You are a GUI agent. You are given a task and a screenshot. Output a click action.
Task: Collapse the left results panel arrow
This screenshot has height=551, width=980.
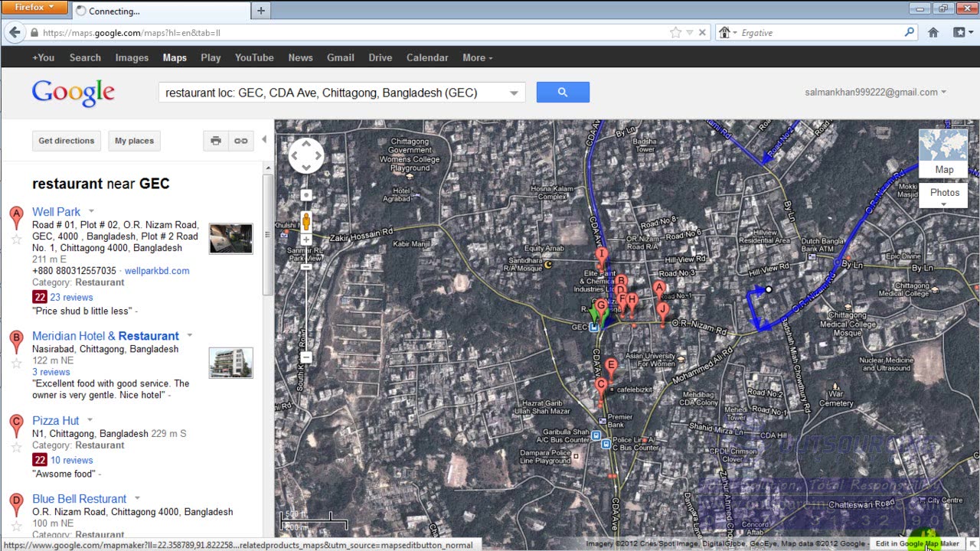click(264, 139)
